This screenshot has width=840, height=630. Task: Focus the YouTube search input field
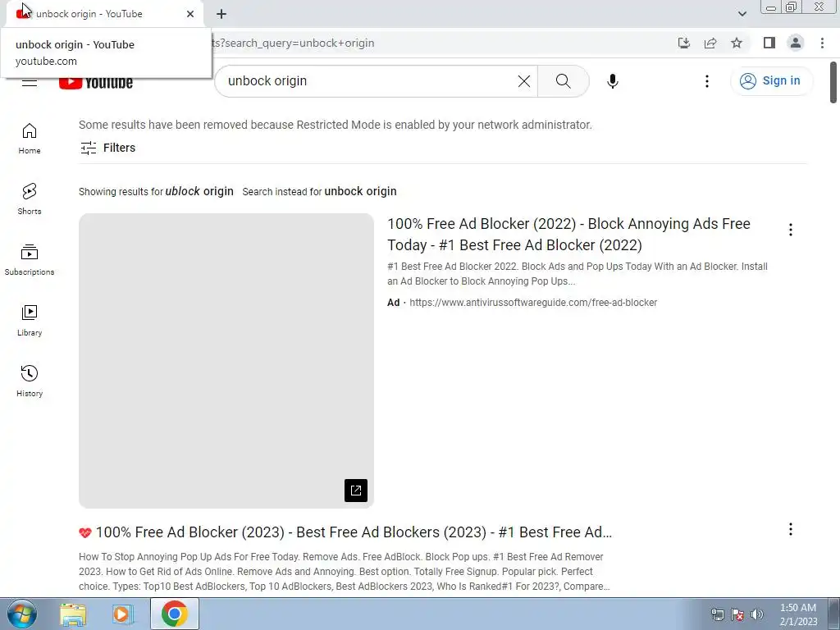[370, 81]
